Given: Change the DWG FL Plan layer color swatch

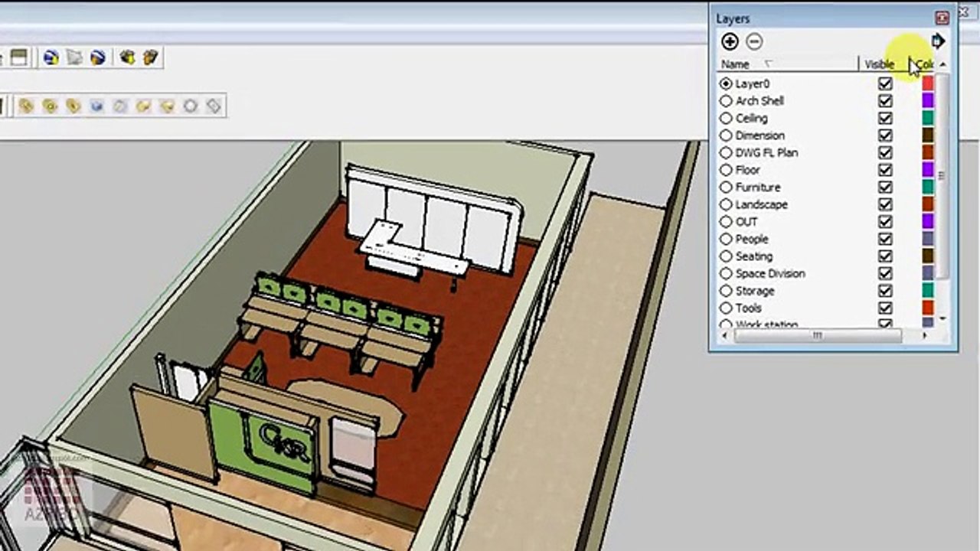Looking at the screenshot, I should coord(927,153).
